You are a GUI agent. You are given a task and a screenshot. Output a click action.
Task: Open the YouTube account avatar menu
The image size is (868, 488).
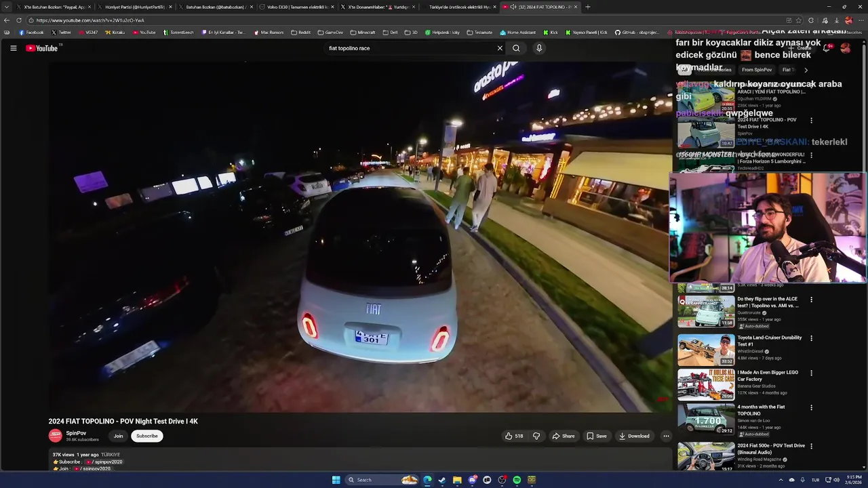[x=845, y=48]
